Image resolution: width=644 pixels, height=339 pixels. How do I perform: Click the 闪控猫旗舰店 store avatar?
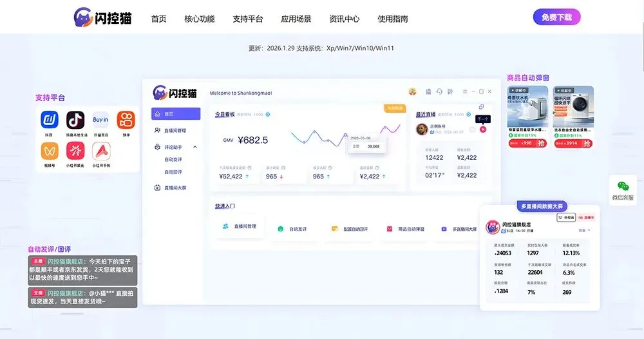click(493, 228)
